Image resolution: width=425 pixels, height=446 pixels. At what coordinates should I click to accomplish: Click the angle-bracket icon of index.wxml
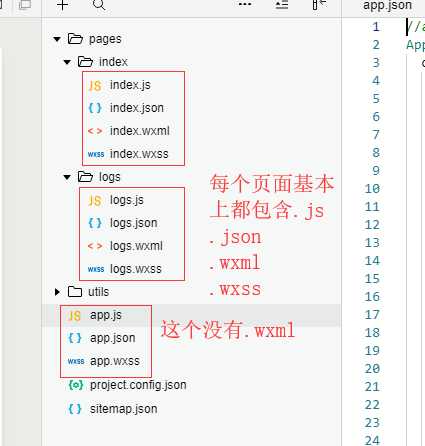coord(95,131)
